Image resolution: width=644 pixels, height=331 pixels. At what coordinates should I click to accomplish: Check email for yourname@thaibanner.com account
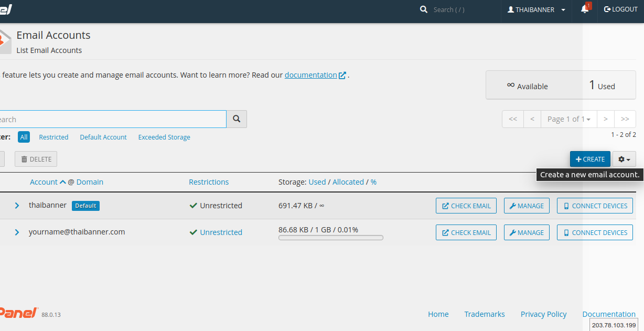[x=466, y=232]
